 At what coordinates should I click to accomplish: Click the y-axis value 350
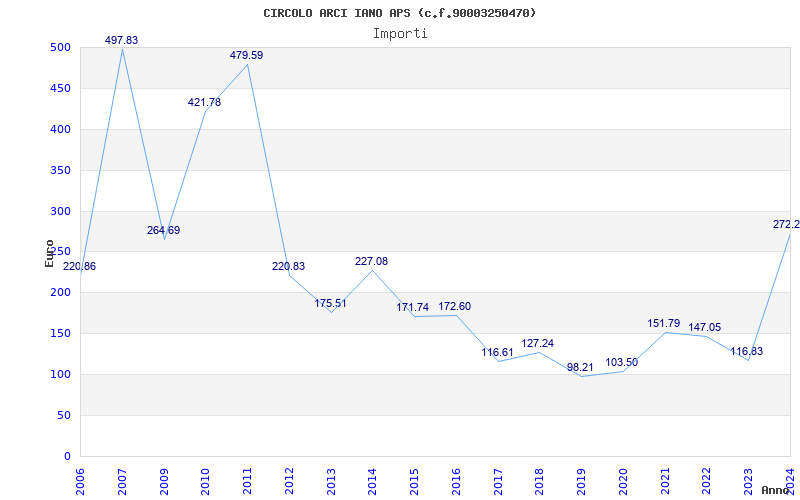point(59,170)
